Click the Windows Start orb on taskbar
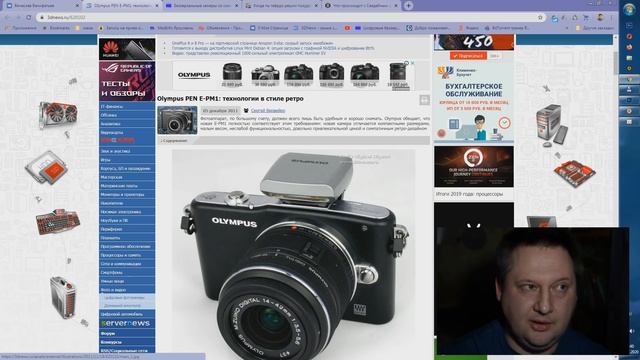The image size is (640, 360). click(x=629, y=9)
